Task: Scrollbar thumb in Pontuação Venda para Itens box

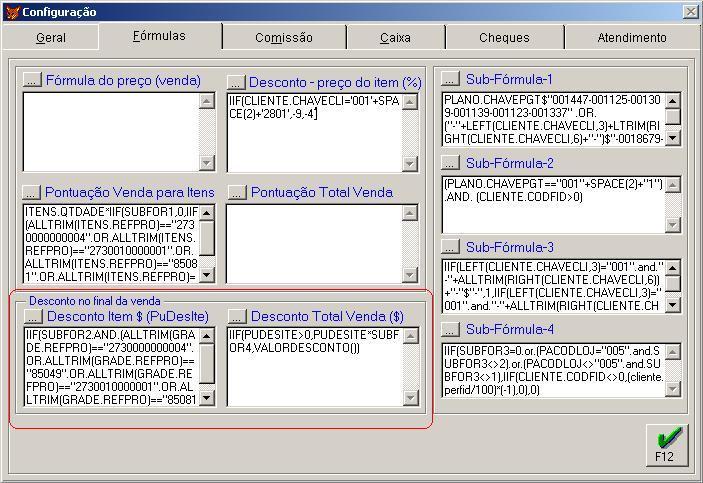Action: pyautogui.click(x=207, y=238)
